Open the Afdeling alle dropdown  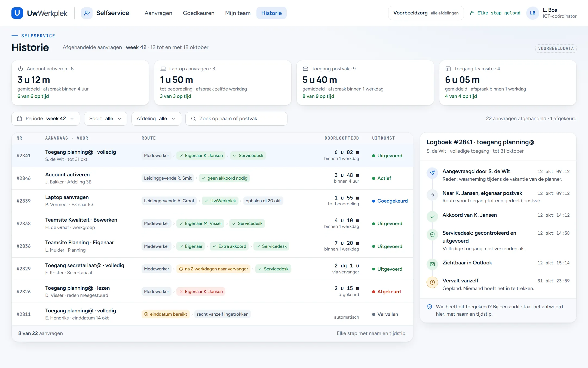[156, 119]
